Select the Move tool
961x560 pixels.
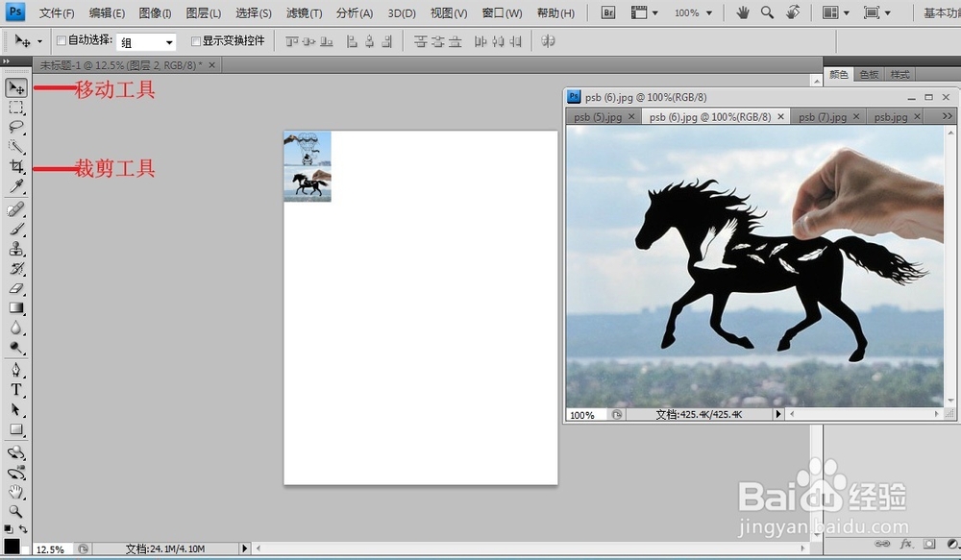pyautogui.click(x=16, y=88)
